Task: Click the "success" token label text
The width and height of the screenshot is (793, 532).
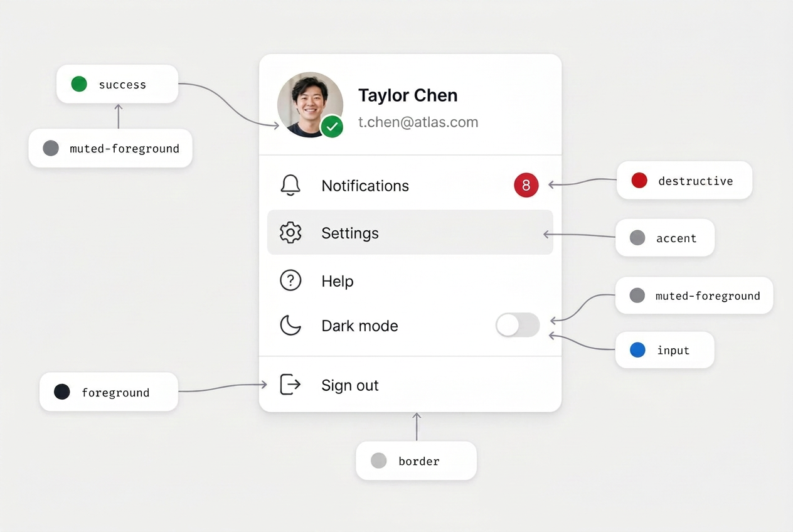Action: pyautogui.click(x=122, y=85)
